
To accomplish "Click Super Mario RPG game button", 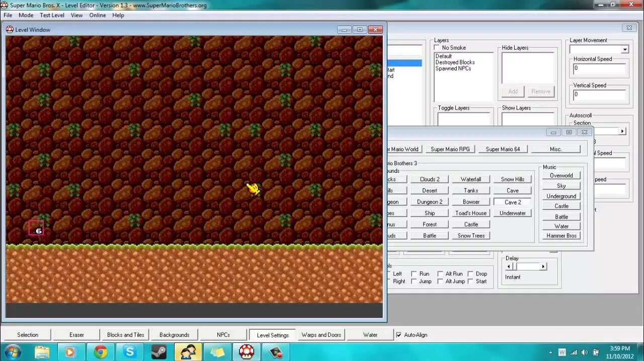I will pos(450,149).
